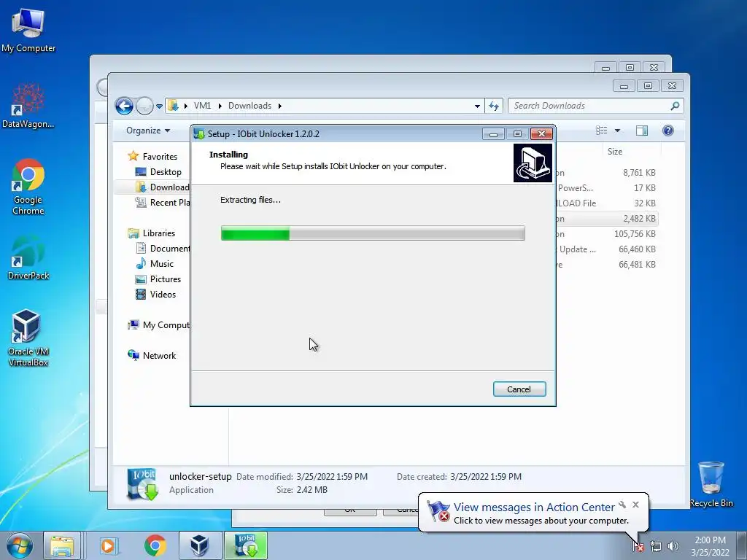Refresh the Downloads folder address bar
This screenshot has width=747, height=560.
click(494, 106)
